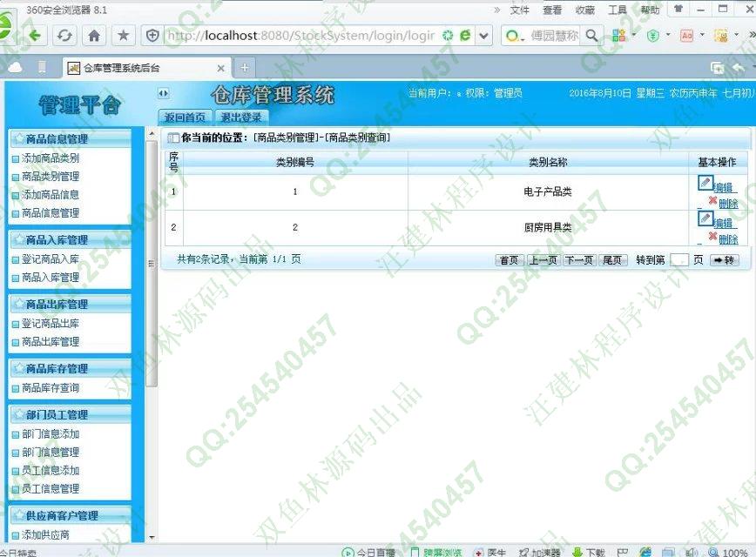Open 商品入库管理 link in the sidebar
The height and width of the screenshot is (557, 756).
pos(51,278)
